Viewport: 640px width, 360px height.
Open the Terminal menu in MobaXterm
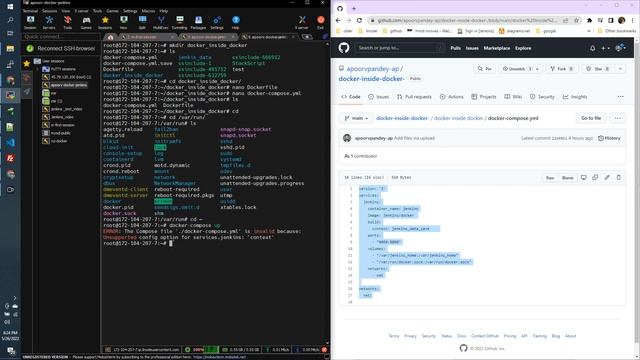[x=30, y=11]
